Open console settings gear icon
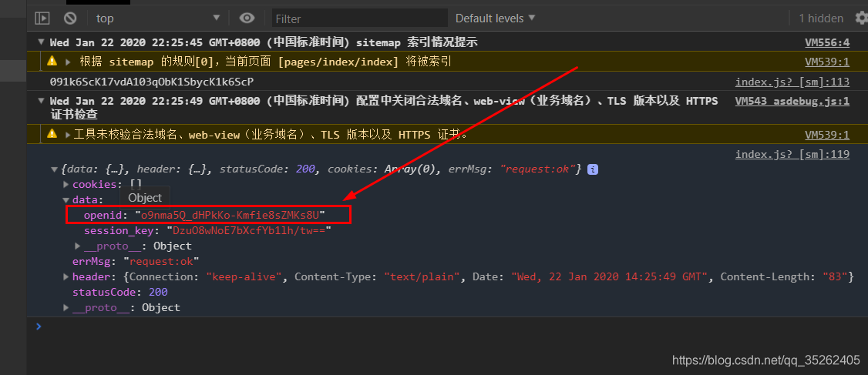 [x=861, y=18]
